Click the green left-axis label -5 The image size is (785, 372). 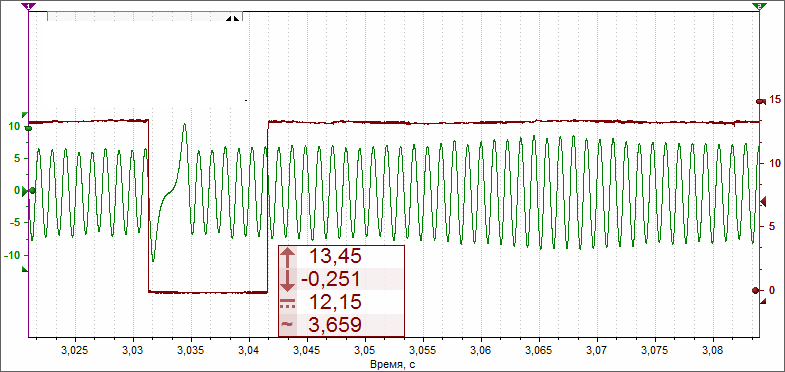(15, 222)
